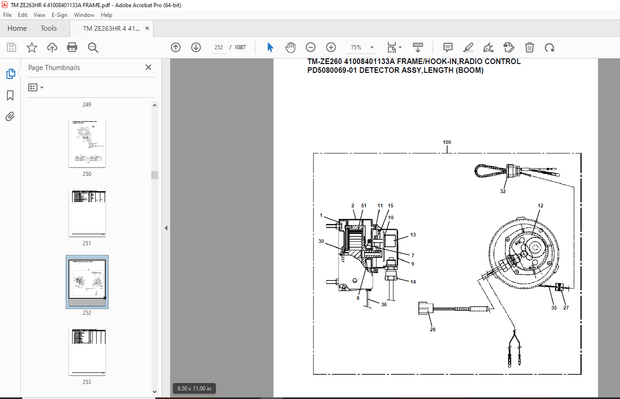Image resolution: width=620 pixels, height=399 pixels.
Task: Switch to the Home tab
Action: [x=17, y=28]
